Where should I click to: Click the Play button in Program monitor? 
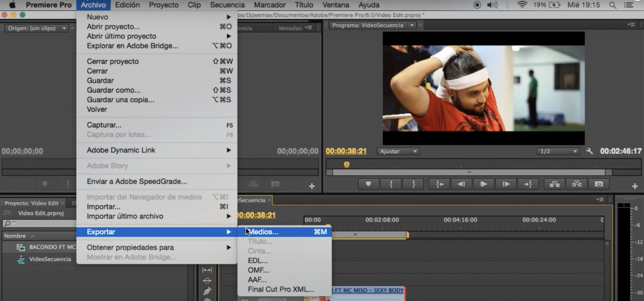(x=483, y=184)
